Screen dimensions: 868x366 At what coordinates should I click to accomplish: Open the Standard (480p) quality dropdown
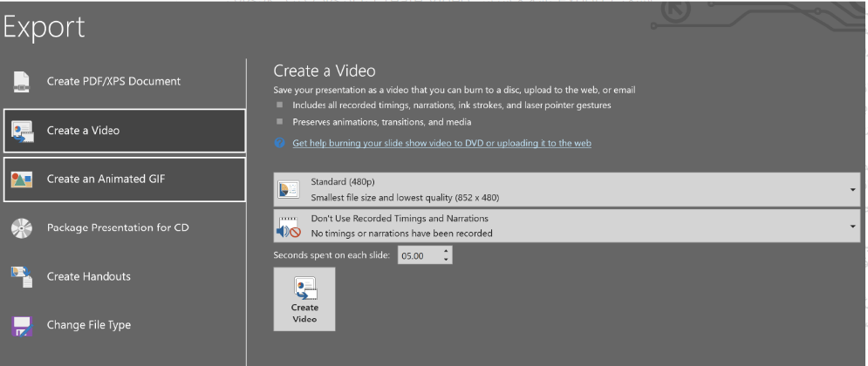pos(567,189)
